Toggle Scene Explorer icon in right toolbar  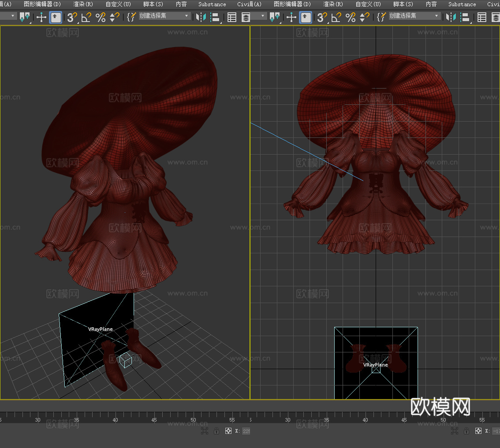click(x=482, y=17)
